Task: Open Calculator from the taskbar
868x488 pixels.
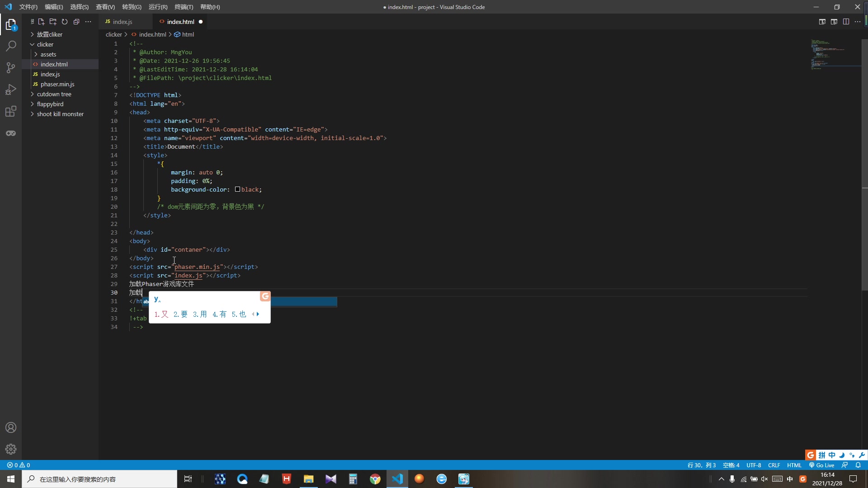Action: pyautogui.click(x=353, y=479)
